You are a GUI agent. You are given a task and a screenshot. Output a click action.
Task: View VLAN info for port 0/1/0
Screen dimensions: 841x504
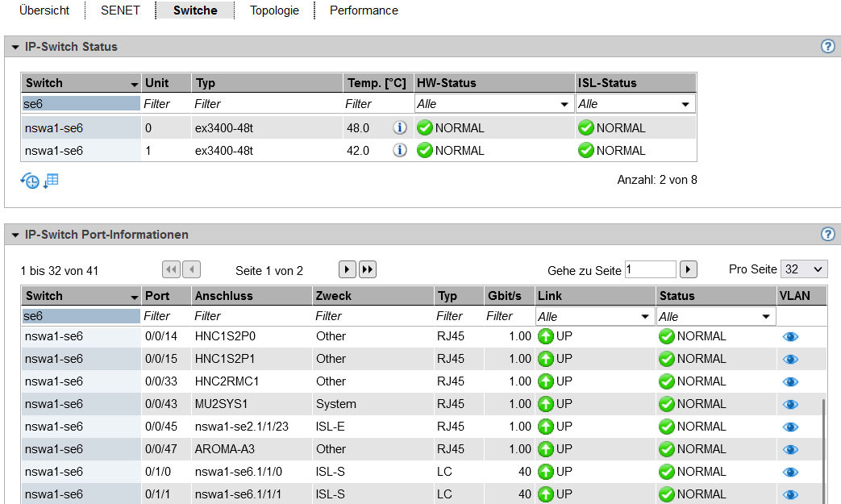point(790,473)
